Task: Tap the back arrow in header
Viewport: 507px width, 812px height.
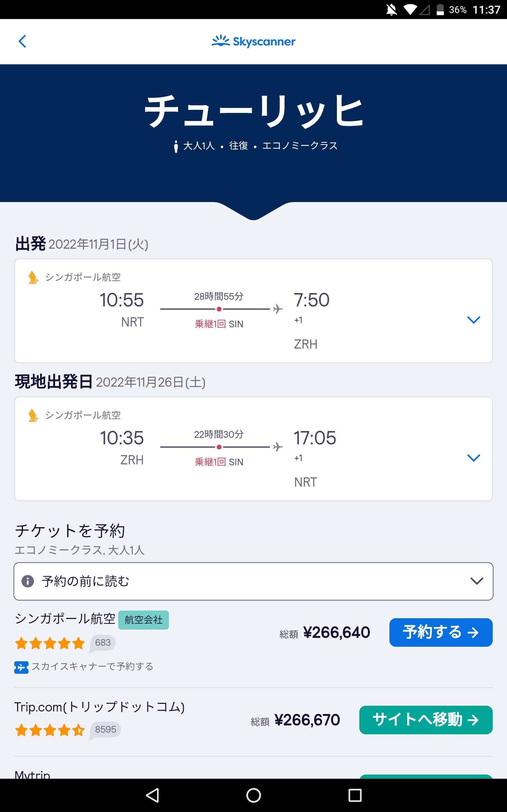Action: 22,42
